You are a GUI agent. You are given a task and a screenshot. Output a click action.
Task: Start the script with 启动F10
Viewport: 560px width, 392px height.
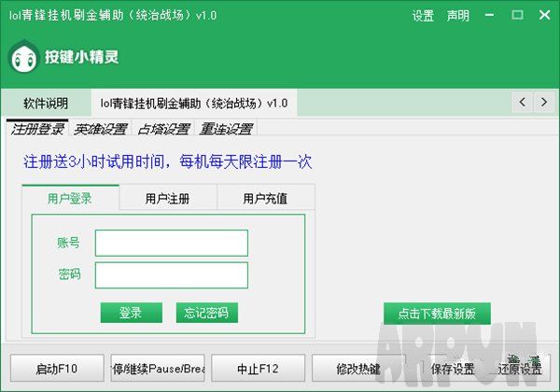(x=57, y=368)
